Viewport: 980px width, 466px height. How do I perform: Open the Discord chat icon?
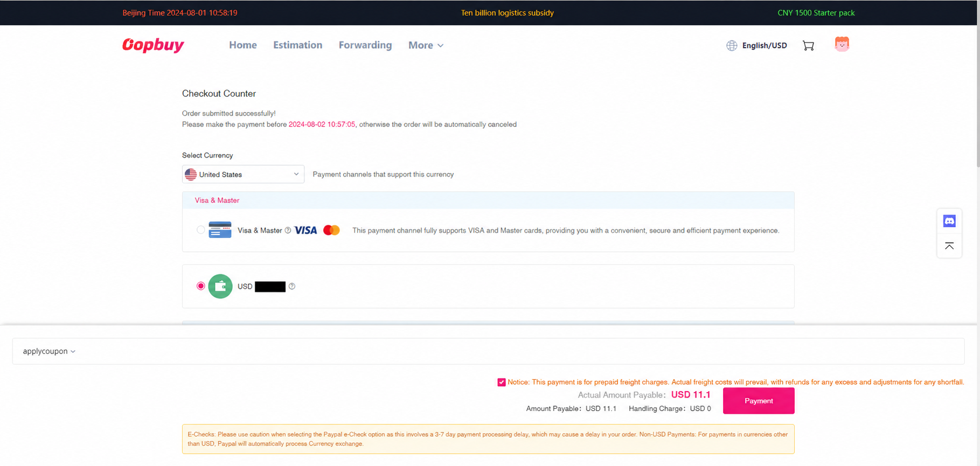949,221
